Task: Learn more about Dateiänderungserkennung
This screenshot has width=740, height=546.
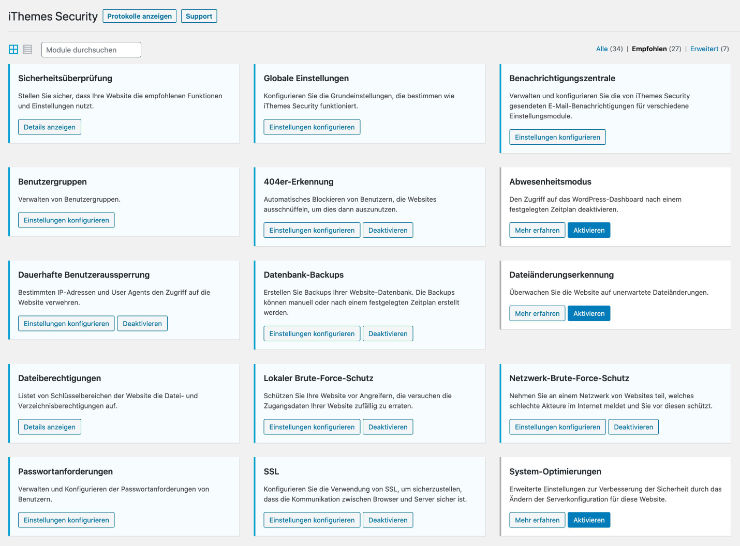Action: [537, 313]
